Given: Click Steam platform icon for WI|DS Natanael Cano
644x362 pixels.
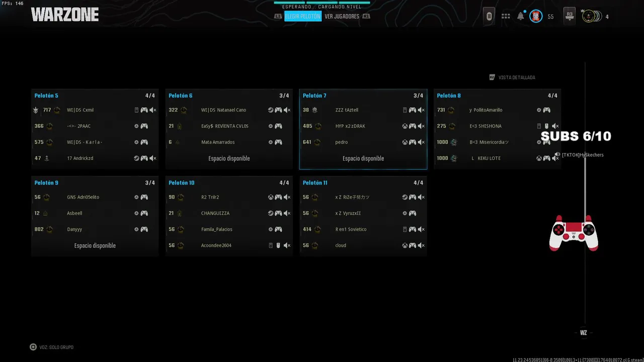Looking at the screenshot, I should click(x=271, y=110).
